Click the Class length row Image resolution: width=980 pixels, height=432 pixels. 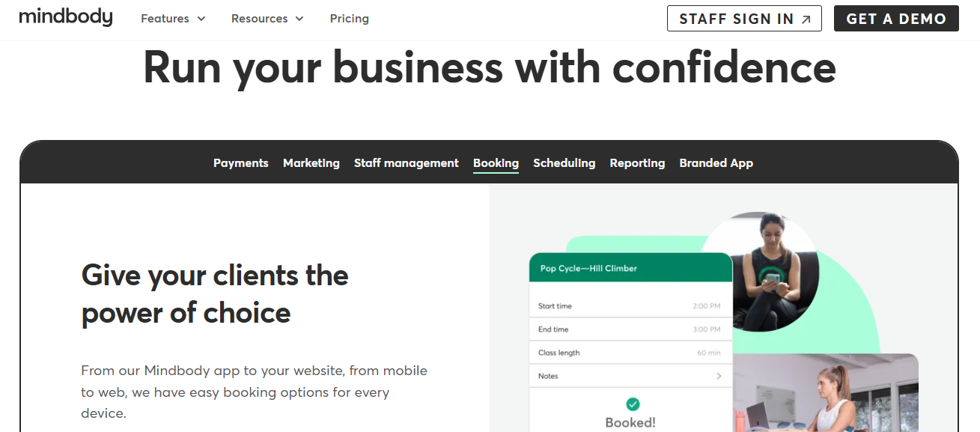(630, 353)
